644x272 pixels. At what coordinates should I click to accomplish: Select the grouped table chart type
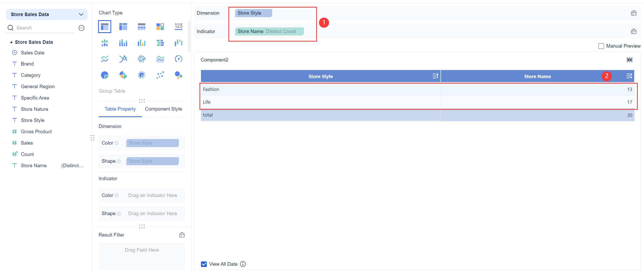coord(105,26)
